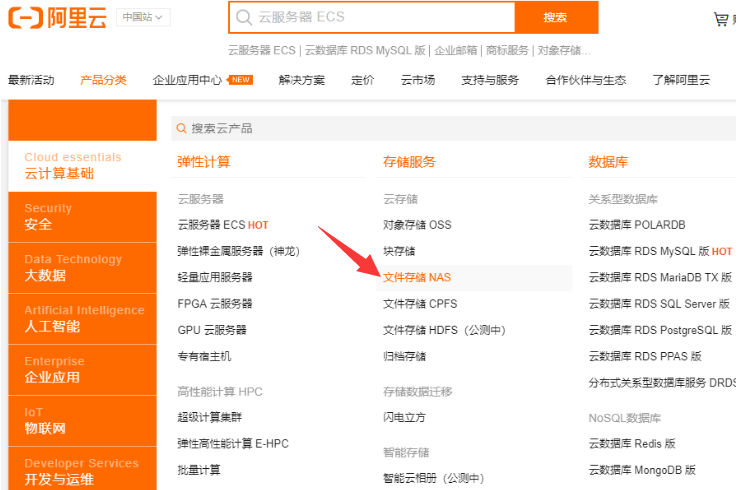
Task: Focus the 云服务器 ECS search field
Action: coord(372,18)
